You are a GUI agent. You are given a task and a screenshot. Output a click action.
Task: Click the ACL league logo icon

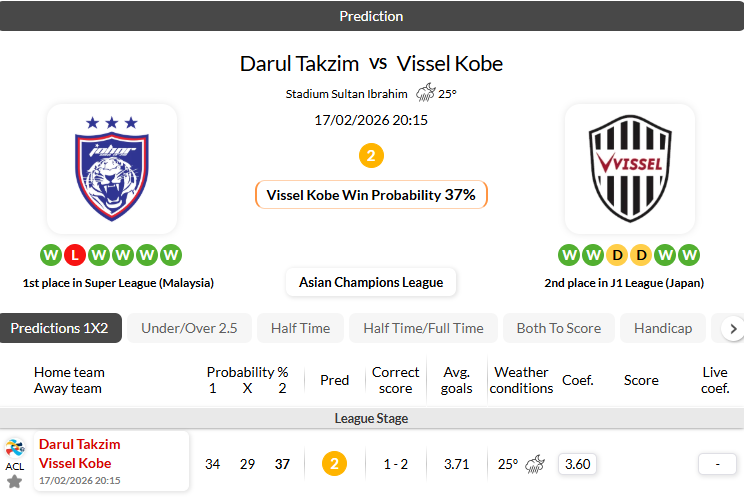pyautogui.click(x=15, y=448)
